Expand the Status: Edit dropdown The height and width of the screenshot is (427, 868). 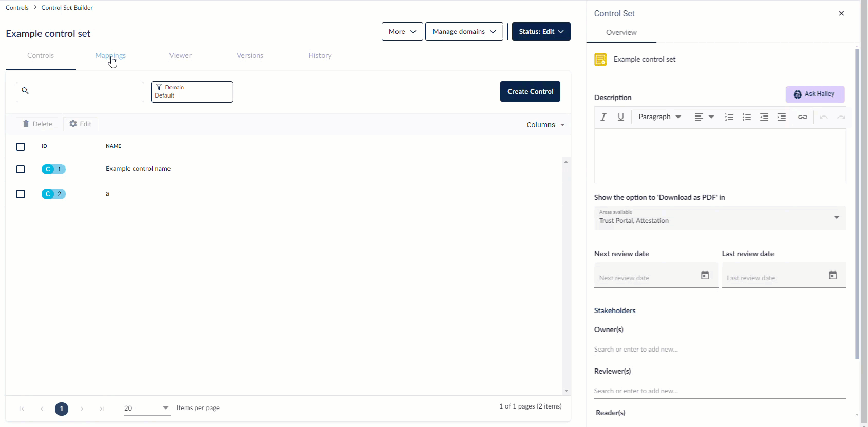541,31
